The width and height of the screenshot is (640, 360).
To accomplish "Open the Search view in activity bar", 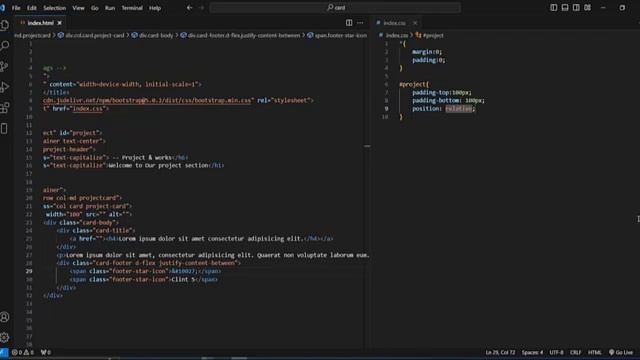I will coord(5,46).
